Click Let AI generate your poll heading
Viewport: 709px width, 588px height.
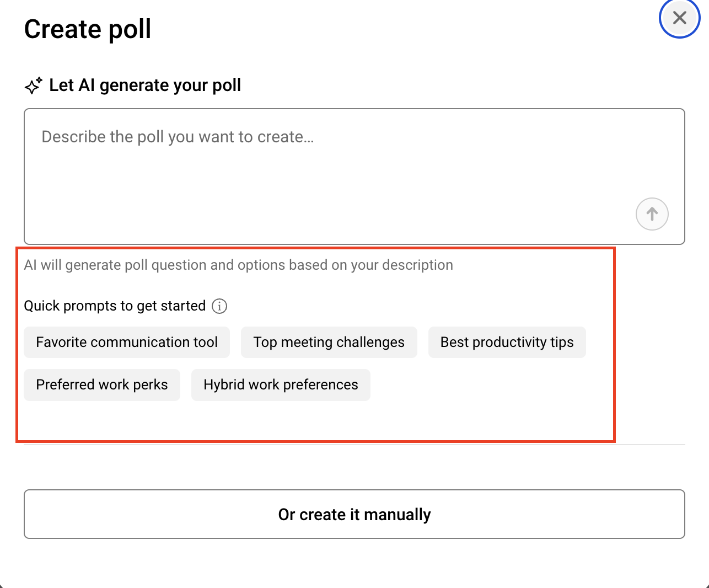[145, 85]
